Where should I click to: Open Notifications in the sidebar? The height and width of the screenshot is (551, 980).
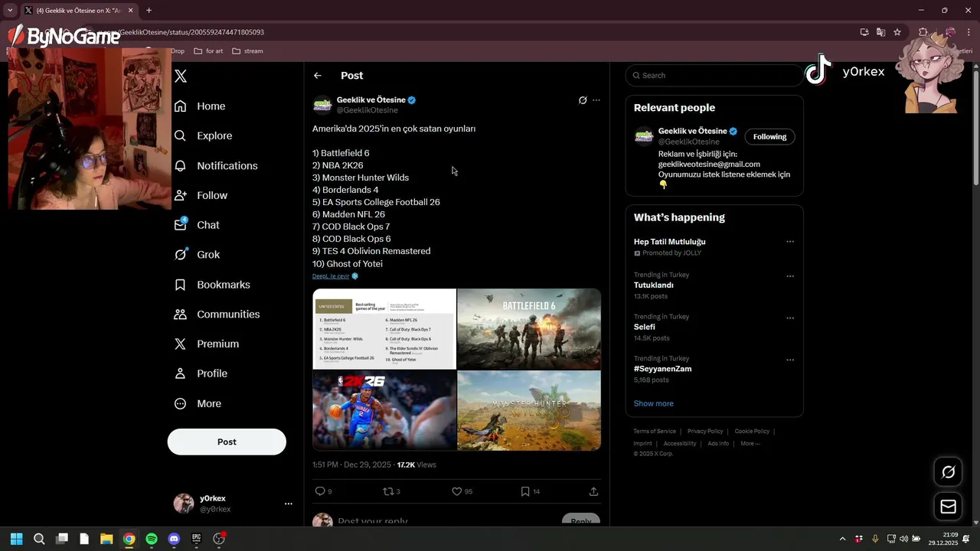[217, 165]
